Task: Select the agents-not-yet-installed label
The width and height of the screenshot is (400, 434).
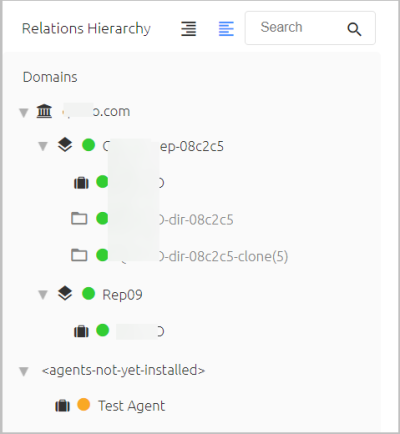Action: tap(123, 370)
